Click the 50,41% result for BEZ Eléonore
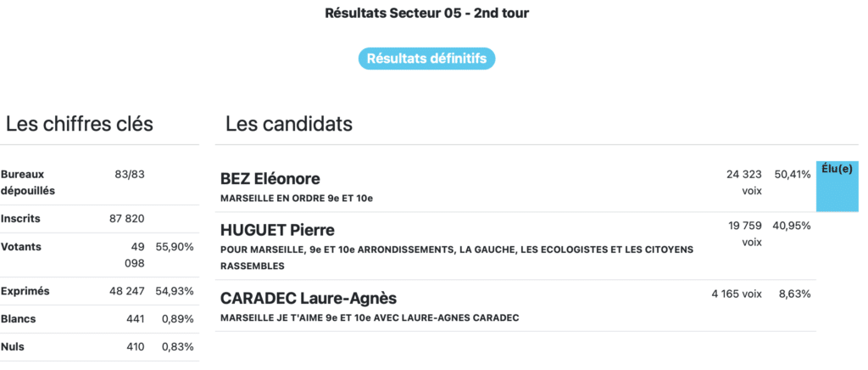This screenshot has width=868, height=370. click(793, 174)
